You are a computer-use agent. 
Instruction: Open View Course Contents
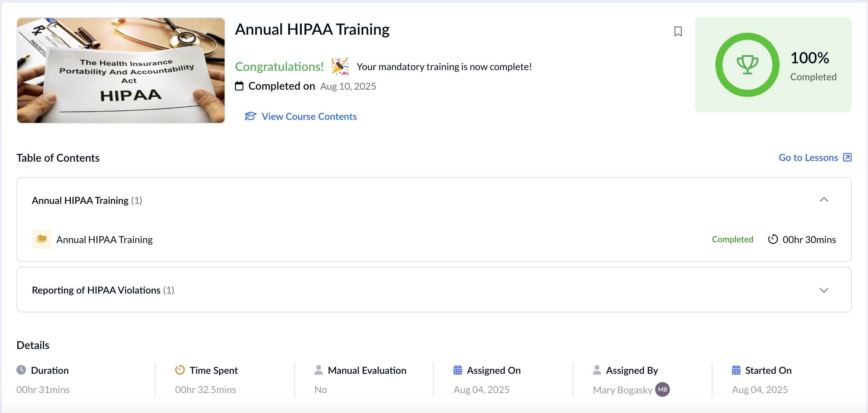tap(309, 116)
